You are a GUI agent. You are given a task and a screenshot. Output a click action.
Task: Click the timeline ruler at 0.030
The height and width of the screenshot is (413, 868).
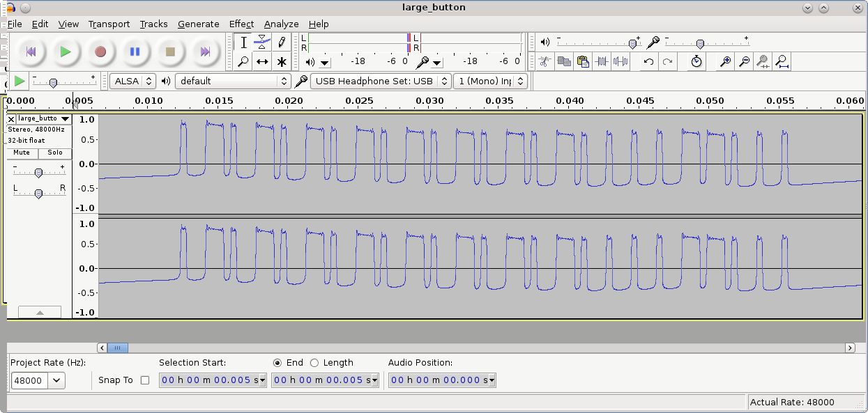click(429, 101)
